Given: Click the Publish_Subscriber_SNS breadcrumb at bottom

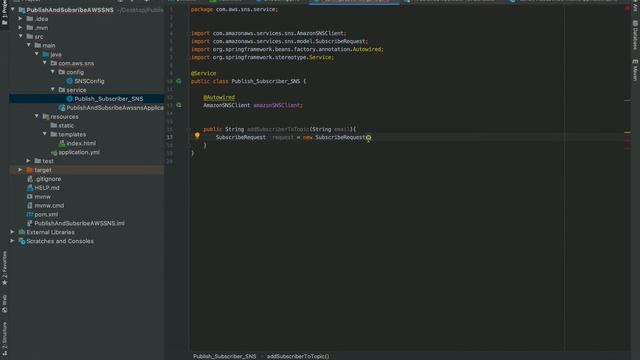Looking at the screenshot, I should (224, 356).
